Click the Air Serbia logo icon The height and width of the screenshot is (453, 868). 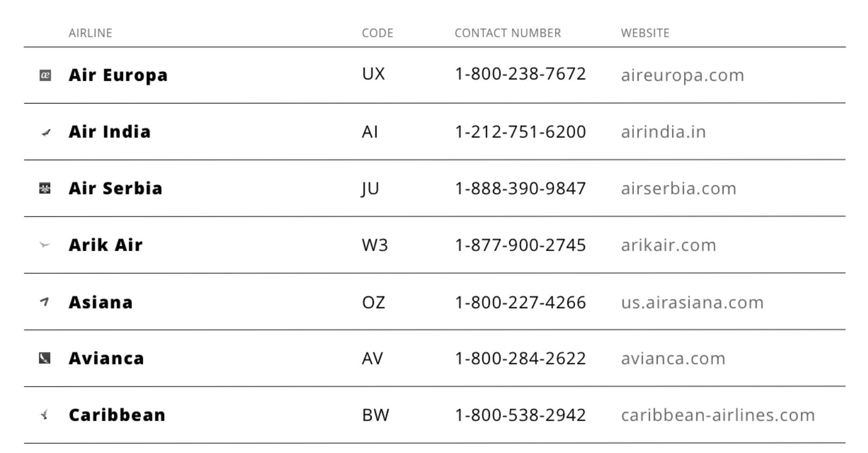pos(45,188)
